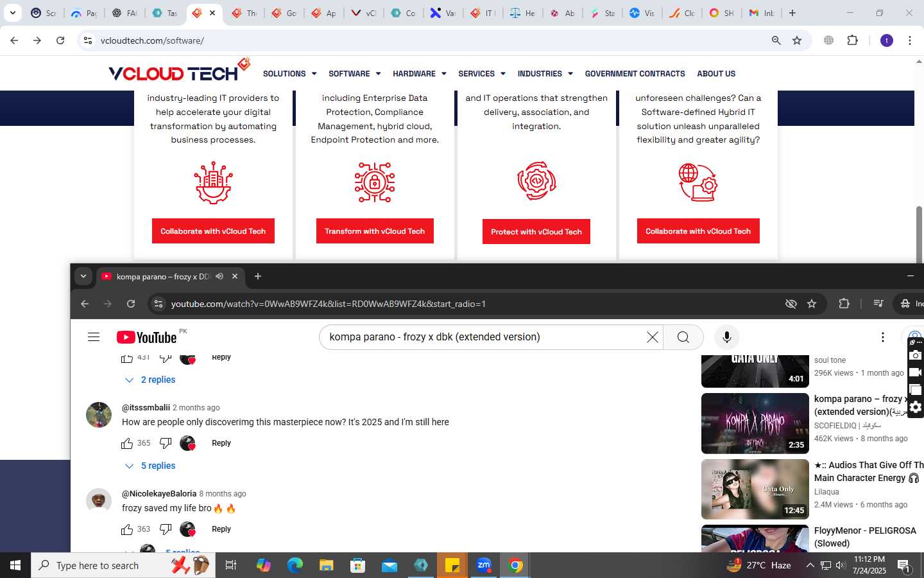The width and height of the screenshot is (924, 578).
Task: Go to YouTube home via logo
Action: (146, 337)
